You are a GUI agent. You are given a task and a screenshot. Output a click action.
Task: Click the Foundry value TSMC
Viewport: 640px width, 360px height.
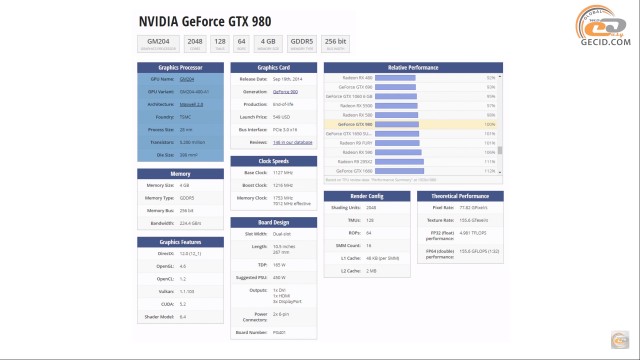(185, 117)
